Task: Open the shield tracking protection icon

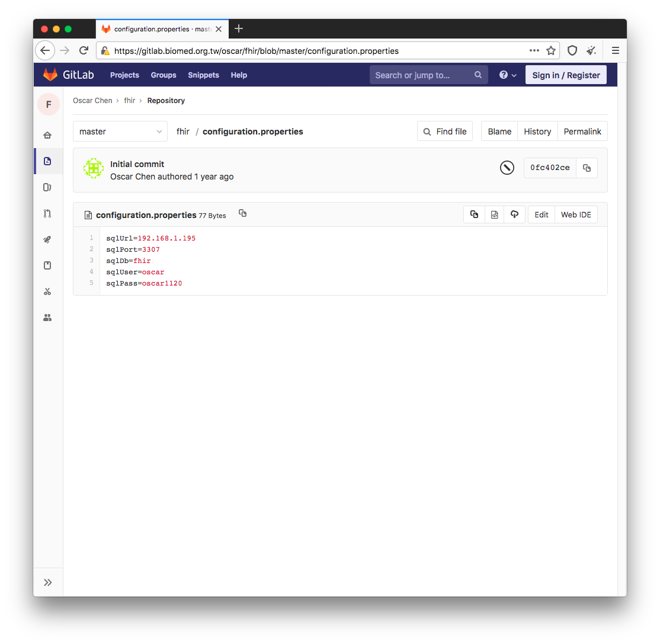Action: point(572,50)
